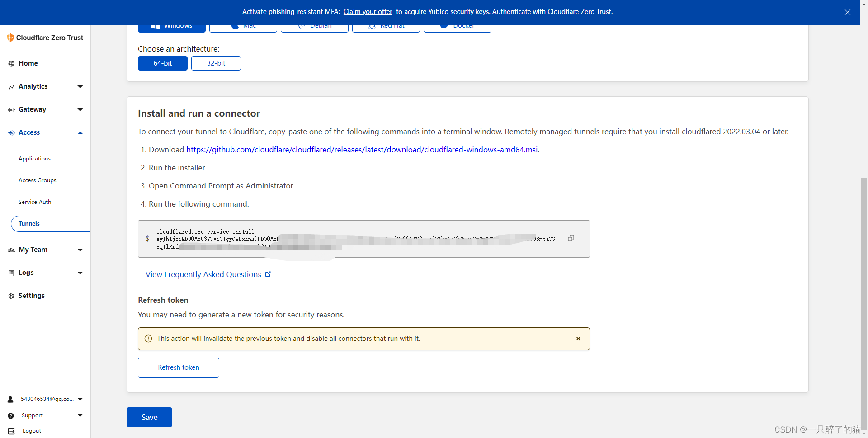
Task: Click the My Team people icon
Action: [x=11, y=250]
